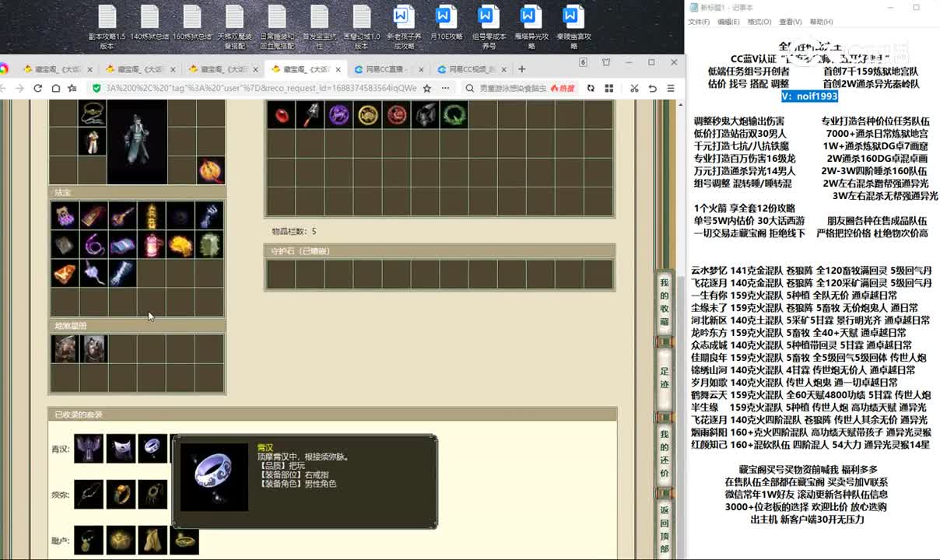
Task: Click the highlighted text V: nolf1993 in Notepad
Action: tap(810, 96)
